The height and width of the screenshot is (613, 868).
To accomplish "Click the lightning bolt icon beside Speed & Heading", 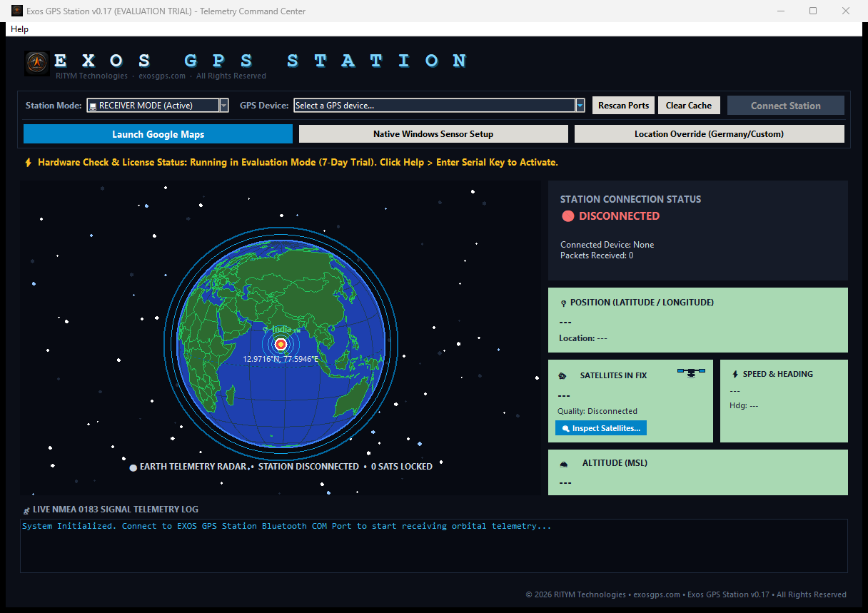I will pos(735,374).
